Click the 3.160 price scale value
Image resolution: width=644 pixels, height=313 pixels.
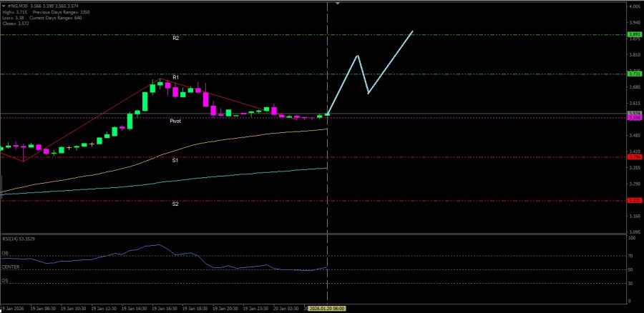pos(635,217)
